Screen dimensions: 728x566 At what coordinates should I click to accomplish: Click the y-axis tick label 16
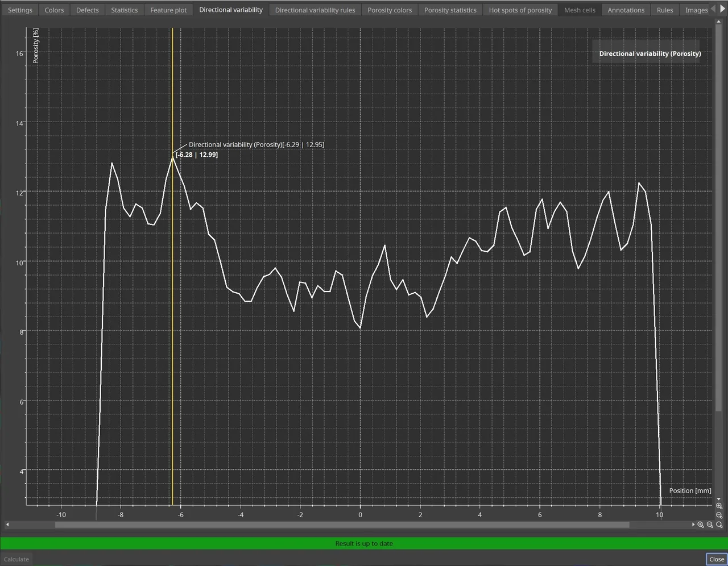tap(20, 53)
